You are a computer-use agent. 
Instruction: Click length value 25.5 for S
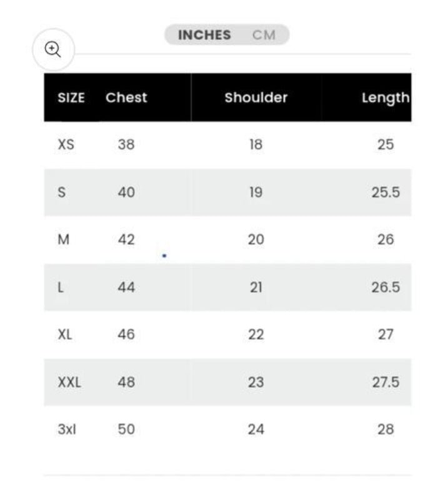coord(386,192)
